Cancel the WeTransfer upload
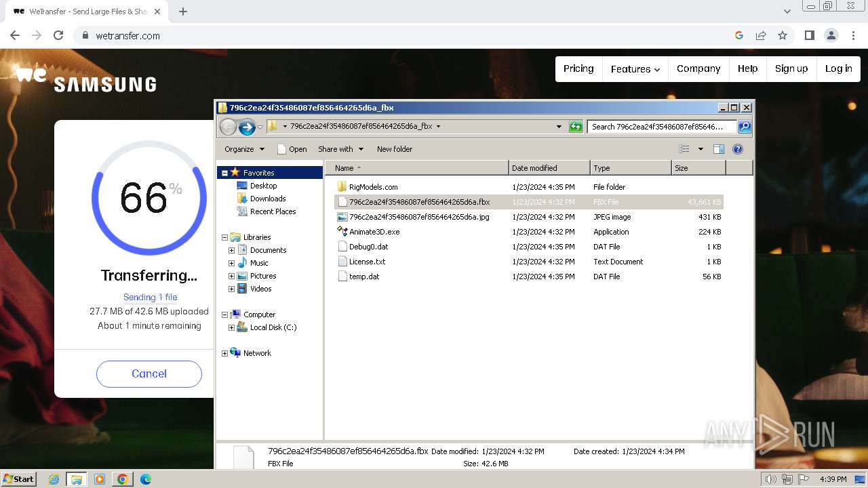 click(x=149, y=373)
